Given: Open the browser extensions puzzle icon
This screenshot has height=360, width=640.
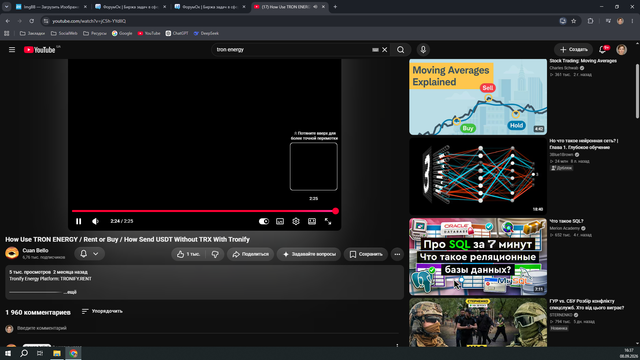Looking at the screenshot, I should 590,21.
